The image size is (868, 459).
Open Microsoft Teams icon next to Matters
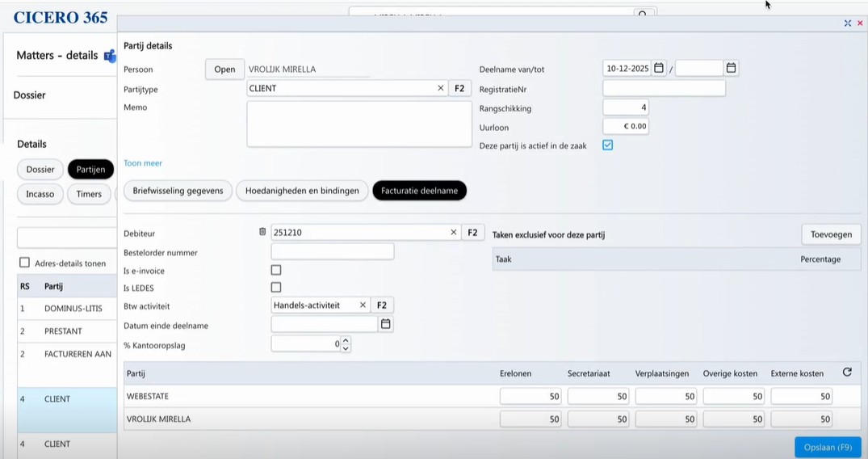point(110,56)
